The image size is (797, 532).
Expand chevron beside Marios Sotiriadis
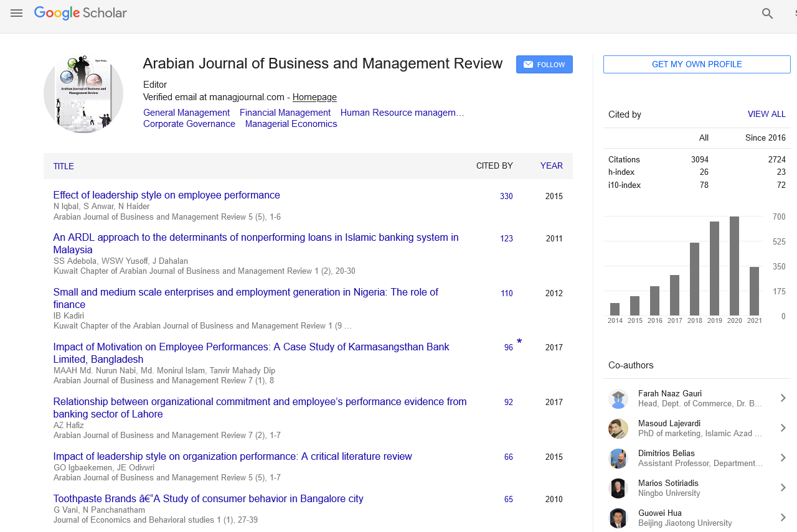(x=783, y=488)
